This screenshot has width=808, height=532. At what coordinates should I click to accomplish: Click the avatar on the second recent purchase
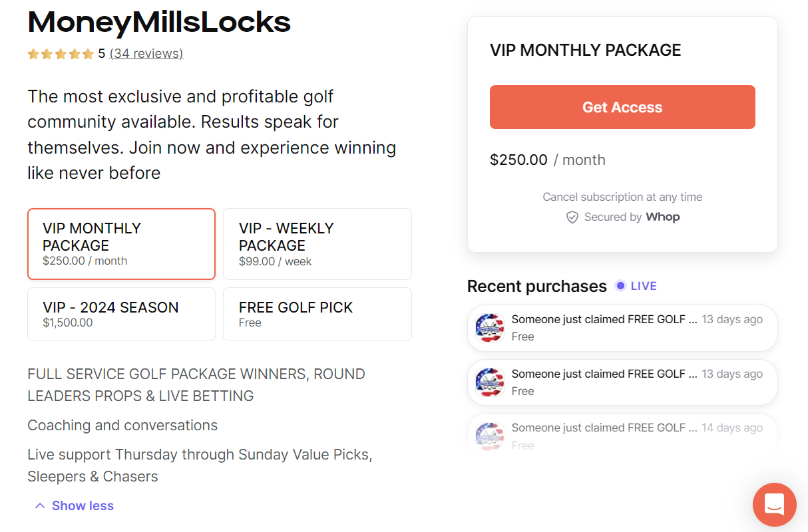tap(490, 382)
